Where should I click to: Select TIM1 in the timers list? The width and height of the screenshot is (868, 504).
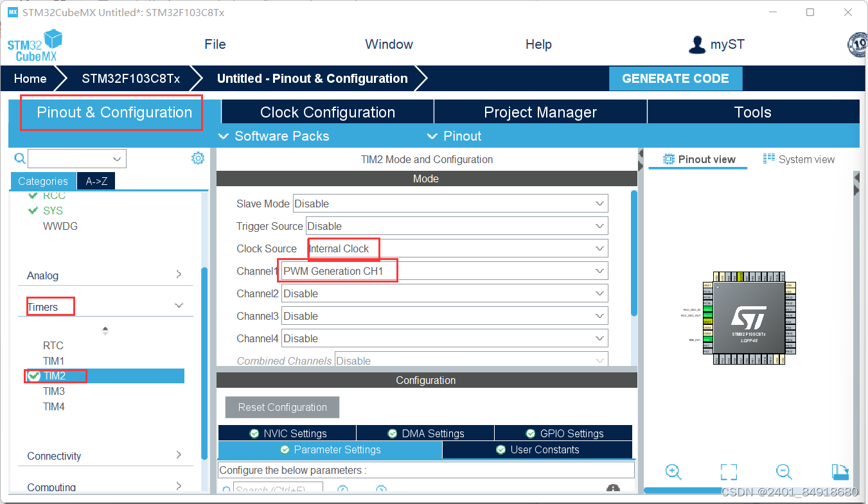pyautogui.click(x=53, y=361)
